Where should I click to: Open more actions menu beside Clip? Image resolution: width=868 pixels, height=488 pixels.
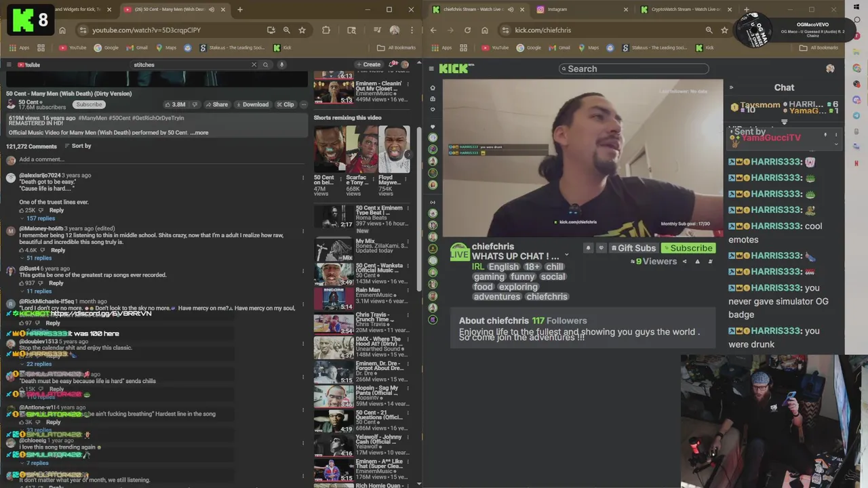pos(303,104)
